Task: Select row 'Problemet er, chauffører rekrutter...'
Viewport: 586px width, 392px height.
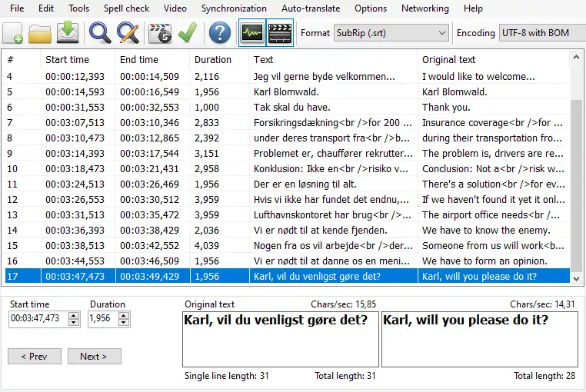Action: (288, 153)
